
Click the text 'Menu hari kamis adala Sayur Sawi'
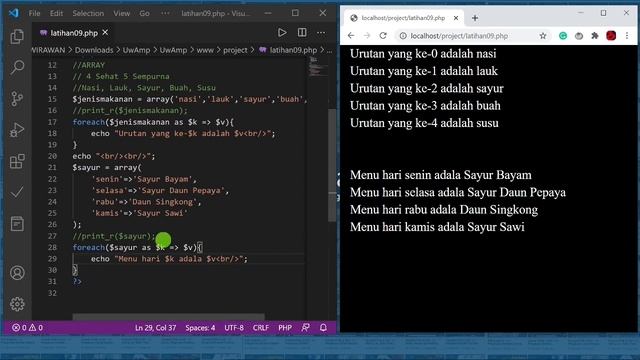click(437, 227)
